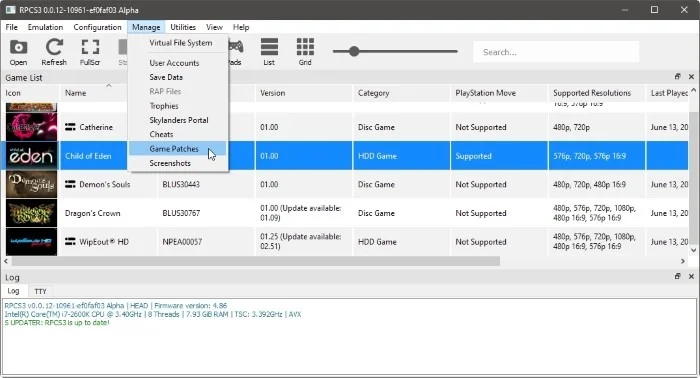Float the Log panel
This screenshot has width=700, height=378.
tap(677, 277)
